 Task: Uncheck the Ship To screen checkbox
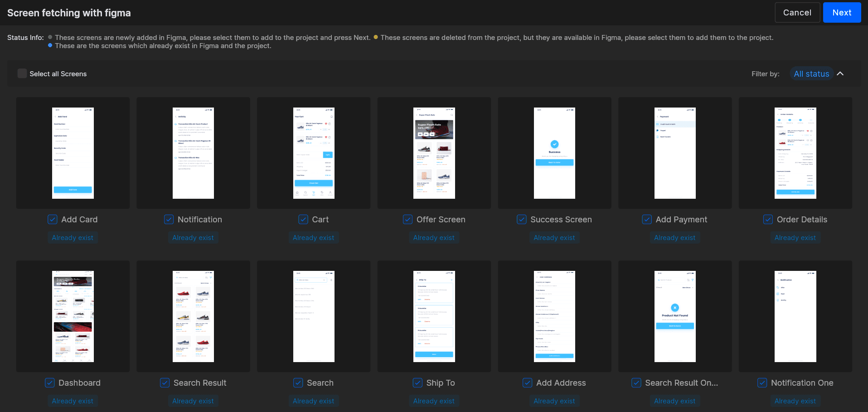point(417,383)
